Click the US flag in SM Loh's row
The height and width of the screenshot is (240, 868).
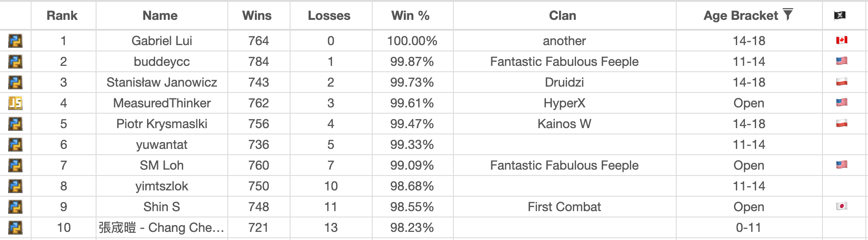841,165
